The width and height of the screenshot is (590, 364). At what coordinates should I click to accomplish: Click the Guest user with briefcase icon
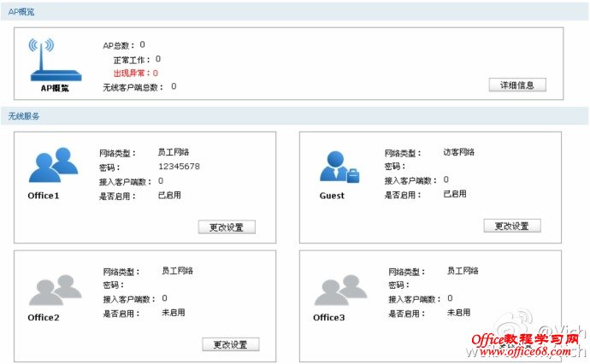339,167
